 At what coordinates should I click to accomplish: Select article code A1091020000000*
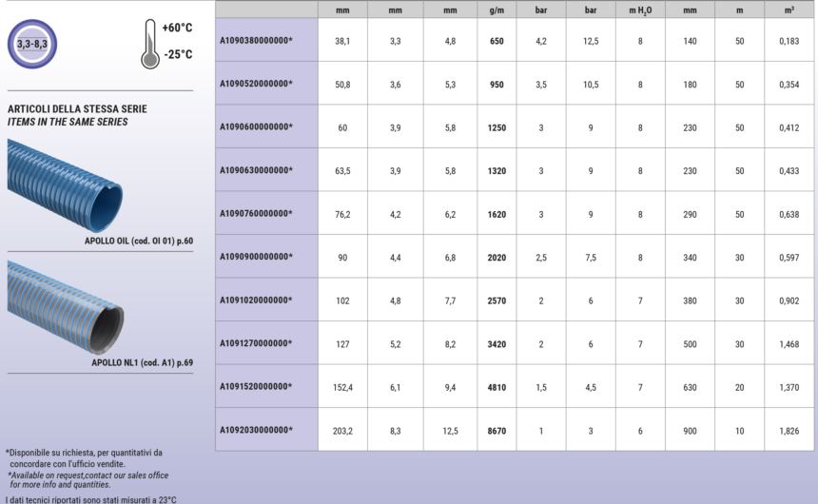click(256, 300)
